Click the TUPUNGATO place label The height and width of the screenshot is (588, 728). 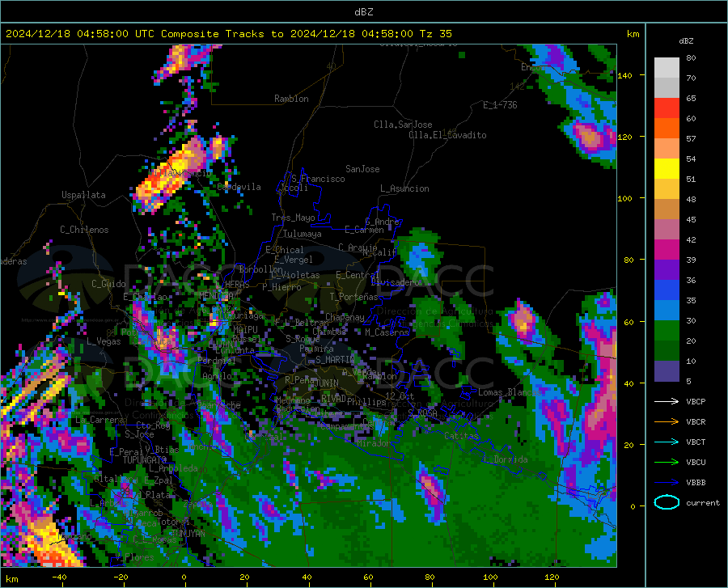(145, 460)
